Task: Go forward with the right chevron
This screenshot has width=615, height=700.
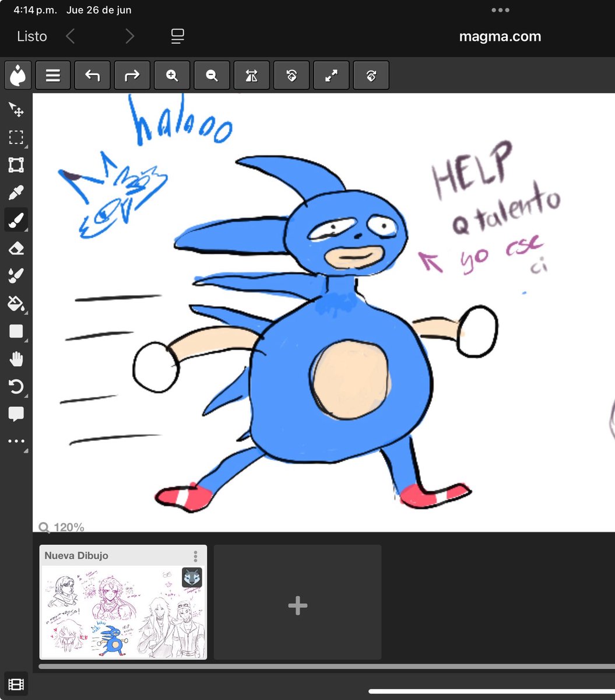Action: (x=129, y=36)
